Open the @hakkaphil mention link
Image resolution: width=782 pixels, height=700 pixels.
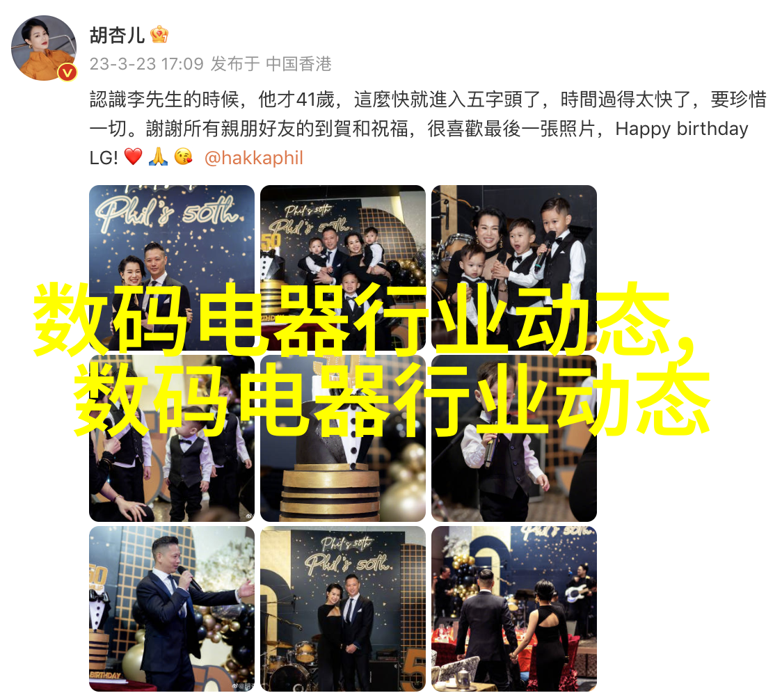click(254, 158)
